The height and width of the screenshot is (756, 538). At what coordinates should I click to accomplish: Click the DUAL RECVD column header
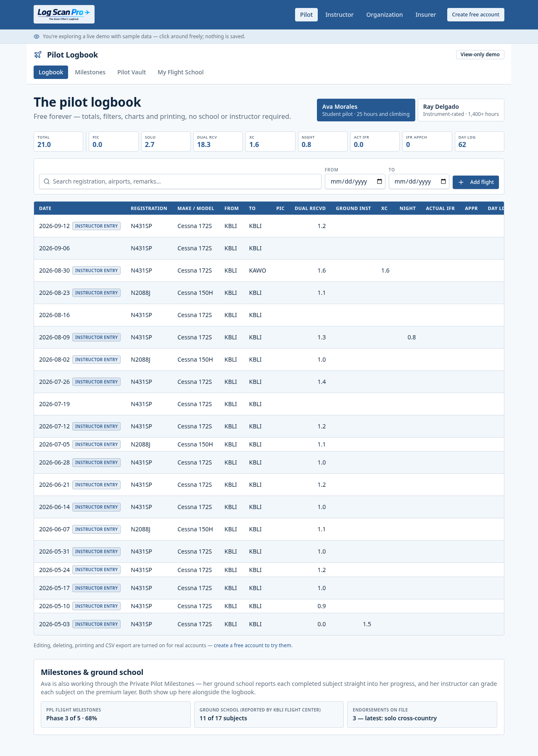click(310, 208)
